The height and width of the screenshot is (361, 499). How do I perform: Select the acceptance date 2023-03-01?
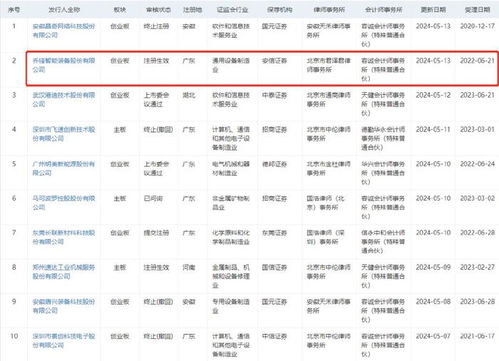tap(477, 129)
